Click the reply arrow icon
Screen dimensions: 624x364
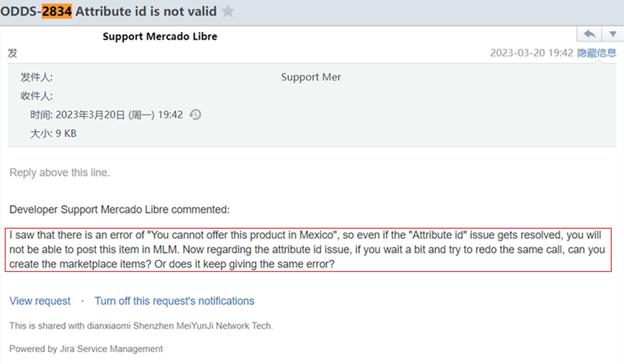[x=589, y=34]
